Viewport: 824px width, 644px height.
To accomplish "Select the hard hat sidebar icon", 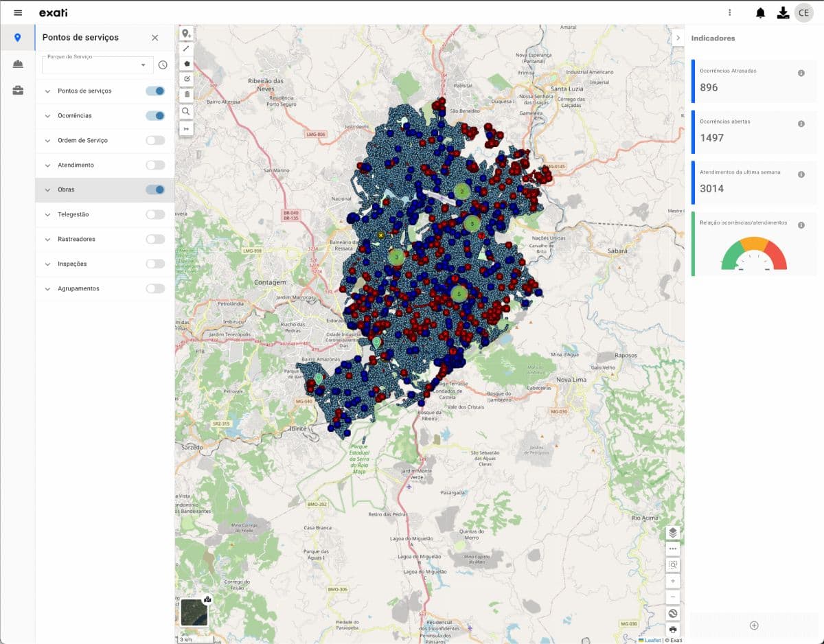I will pos(18,64).
